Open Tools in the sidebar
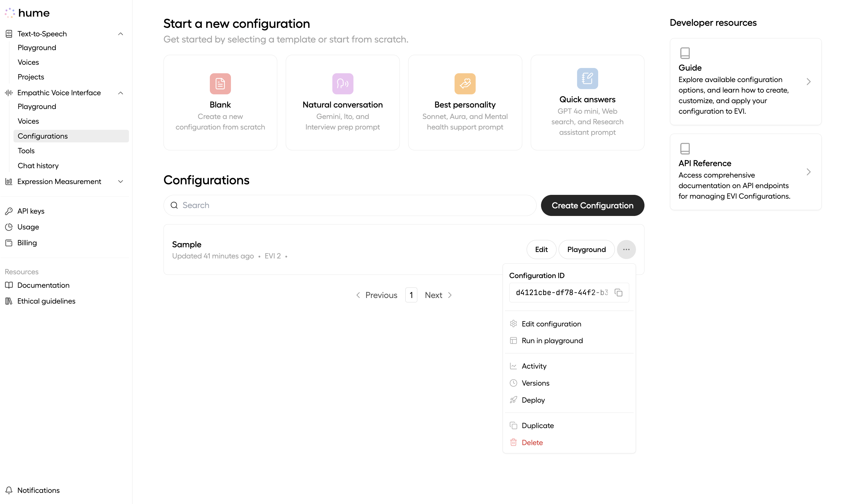Viewport: 859px width, 504px height. 26,151
